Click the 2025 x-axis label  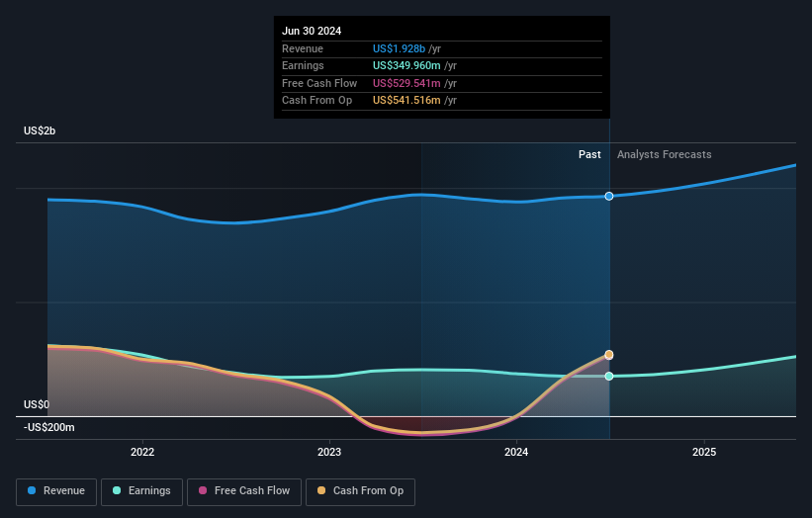coord(704,453)
